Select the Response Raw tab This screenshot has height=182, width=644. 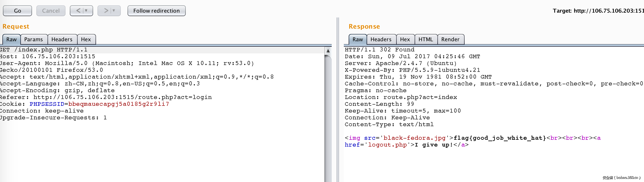(358, 40)
